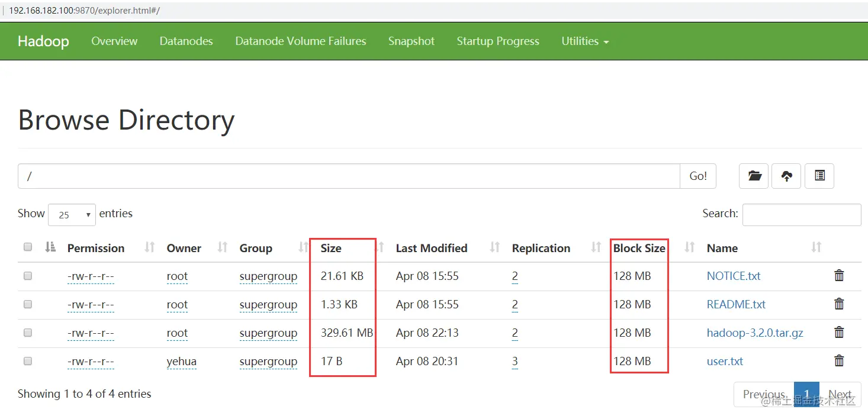
Task: Tick the checkbox for the NOTICE.txt row
Action: click(28, 276)
